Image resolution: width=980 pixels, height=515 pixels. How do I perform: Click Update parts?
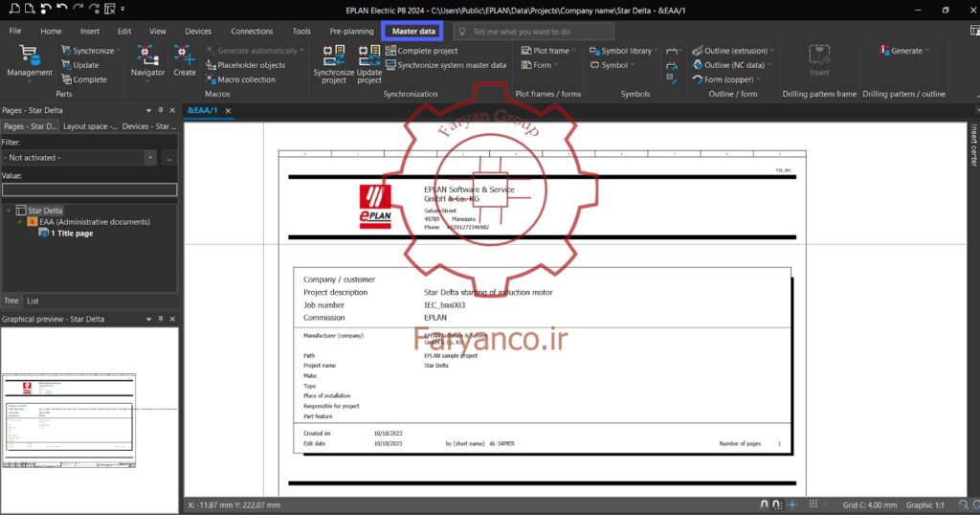coord(80,65)
